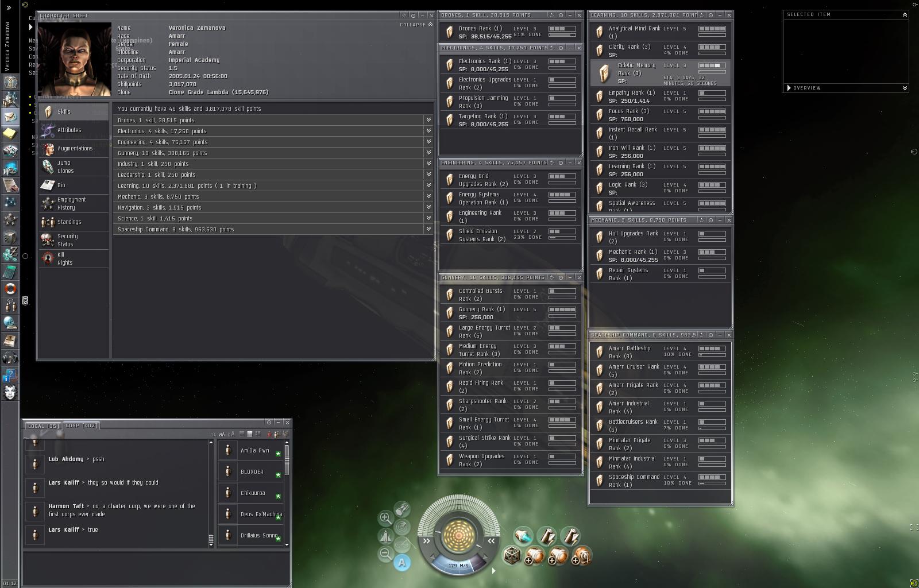Click the character portrait of Veronica Zemanova
Viewport: 919px width, 588px height.
point(74,59)
